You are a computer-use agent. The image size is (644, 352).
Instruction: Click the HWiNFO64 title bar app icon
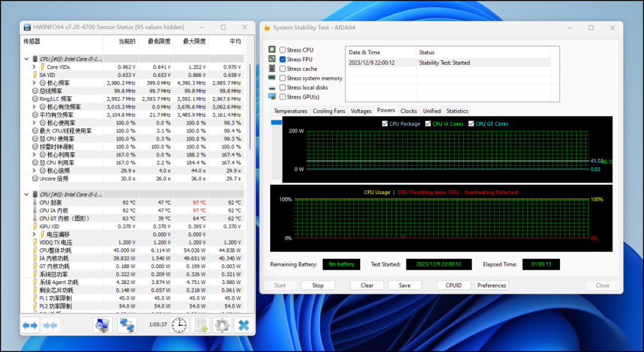(x=27, y=27)
